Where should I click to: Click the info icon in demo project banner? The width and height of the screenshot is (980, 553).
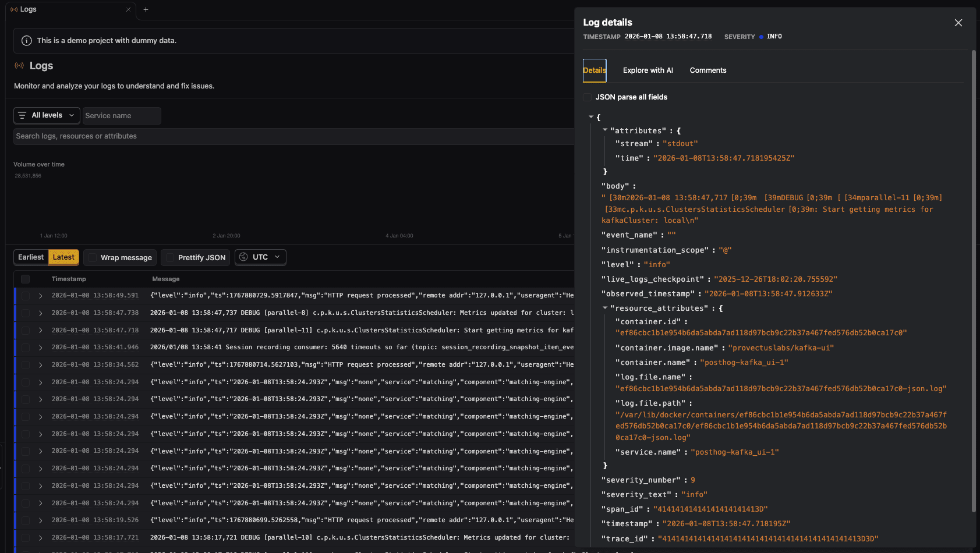click(x=27, y=41)
